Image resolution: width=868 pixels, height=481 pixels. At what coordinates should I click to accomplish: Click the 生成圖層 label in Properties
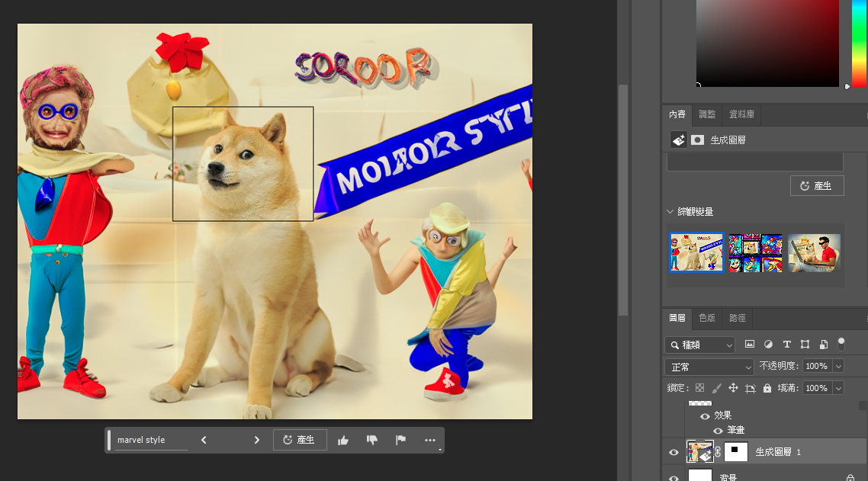point(728,140)
